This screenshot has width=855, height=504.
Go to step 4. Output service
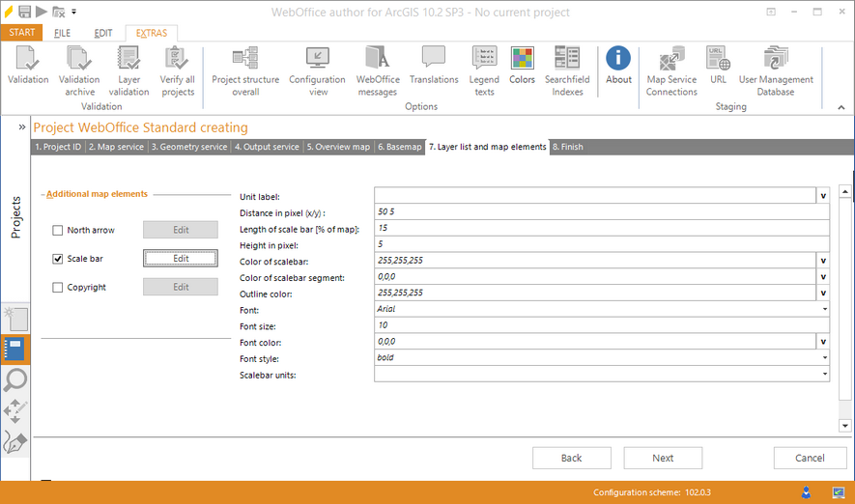click(267, 147)
